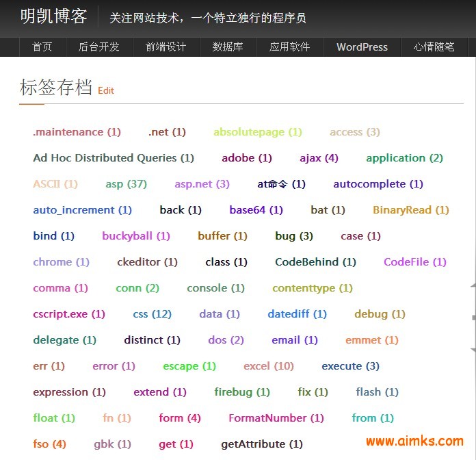Viewport: 476px width, 460px height.
Task: Open the bug (3) tag
Action: (294, 236)
